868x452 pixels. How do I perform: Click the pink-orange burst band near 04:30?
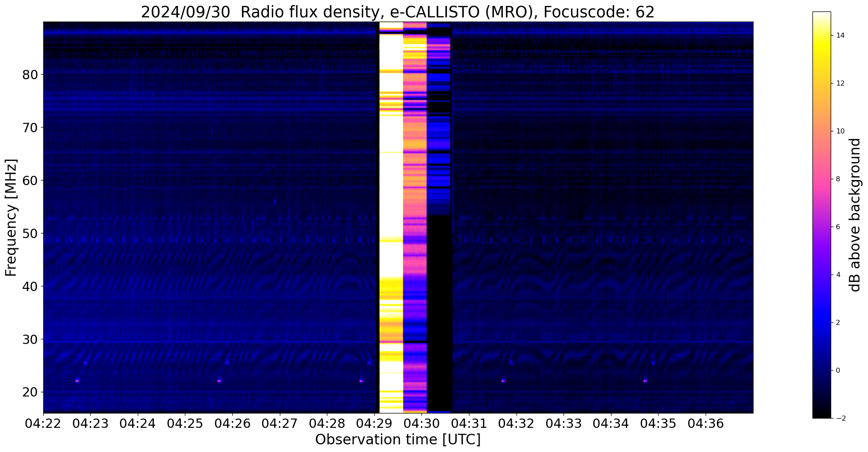(x=415, y=217)
